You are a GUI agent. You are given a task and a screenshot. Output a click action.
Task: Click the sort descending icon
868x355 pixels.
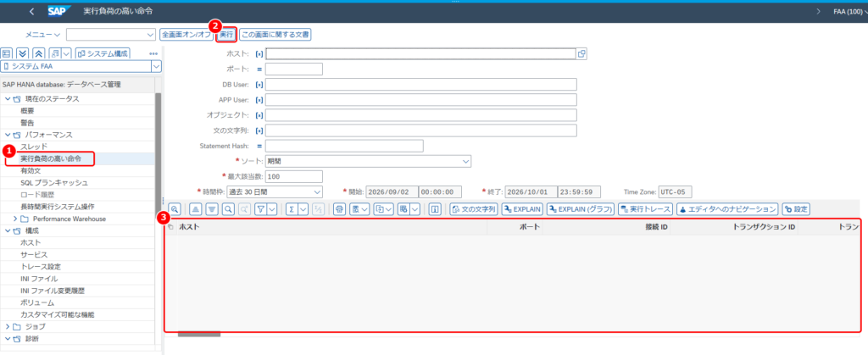211,209
